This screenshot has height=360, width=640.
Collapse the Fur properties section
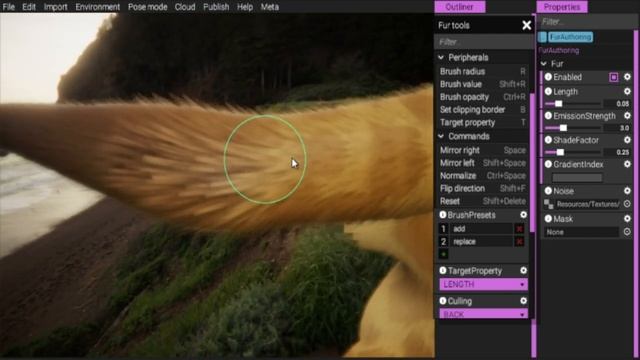point(544,64)
